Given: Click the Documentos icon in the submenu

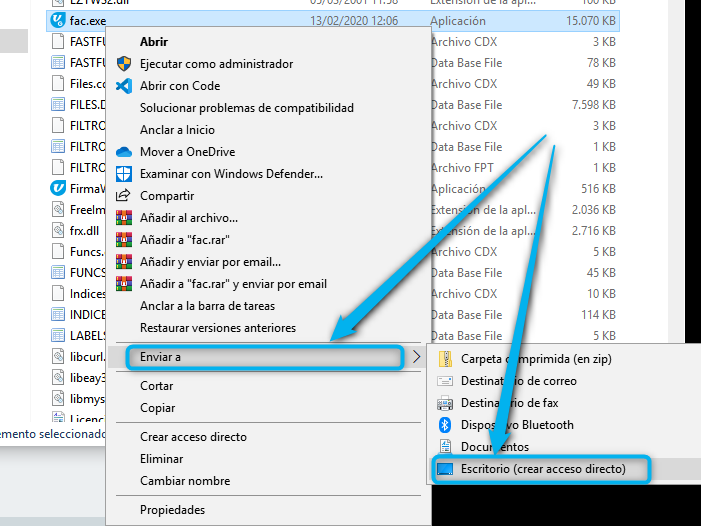Looking at the screenshot, I should pos(445,447).
